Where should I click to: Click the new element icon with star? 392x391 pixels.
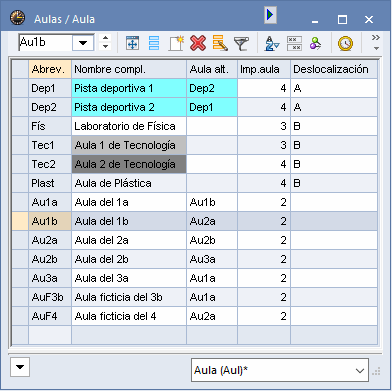[x=176, y=43]
